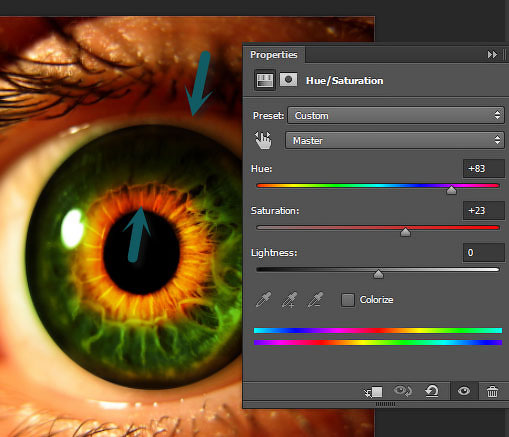This screenshot has width=509, height=437.
Task: Open the Master channel dropdown
Action: click(x=395, y=140)
